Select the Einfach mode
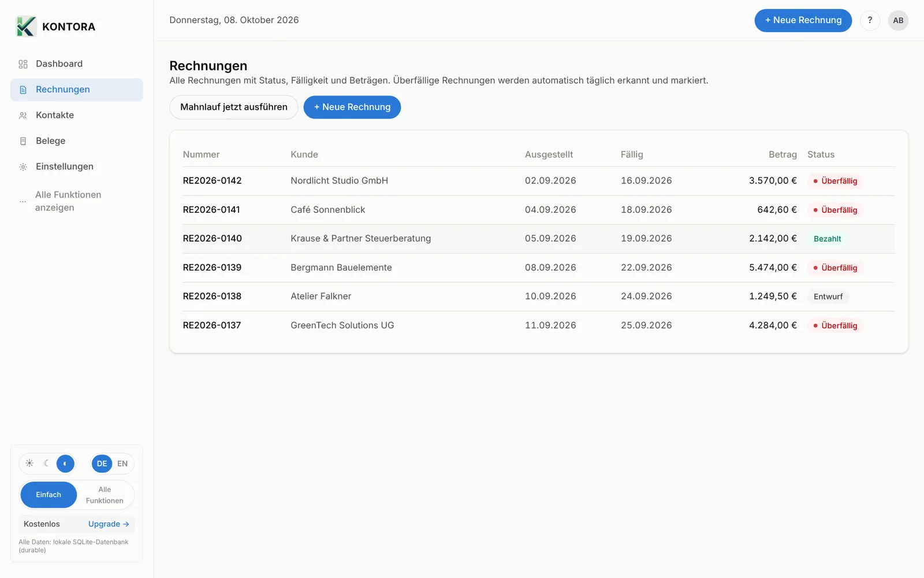This screenshot has height=578, width=924. 49,495
